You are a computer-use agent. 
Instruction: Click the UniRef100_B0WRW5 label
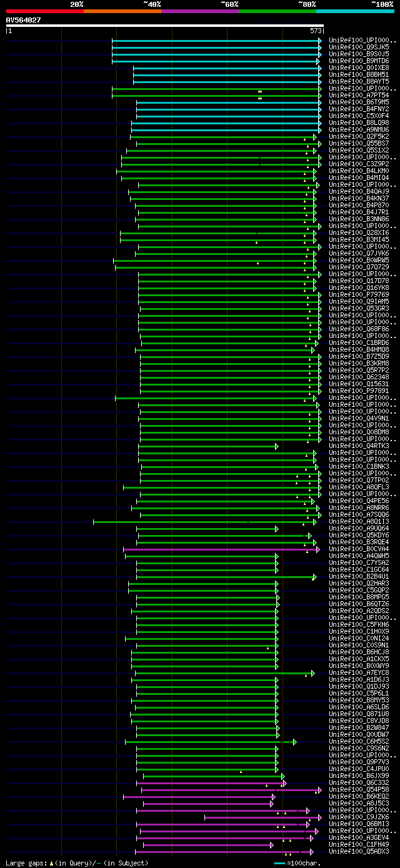359,260
